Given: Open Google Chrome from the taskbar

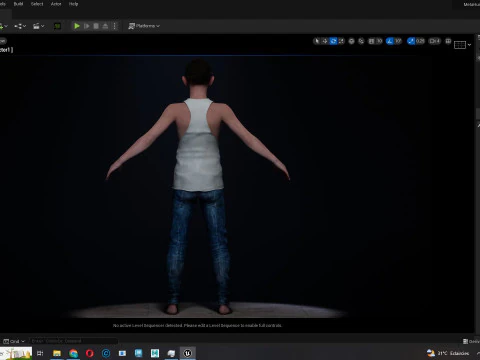Looking at the screenshot, I should tap(73, 353).
